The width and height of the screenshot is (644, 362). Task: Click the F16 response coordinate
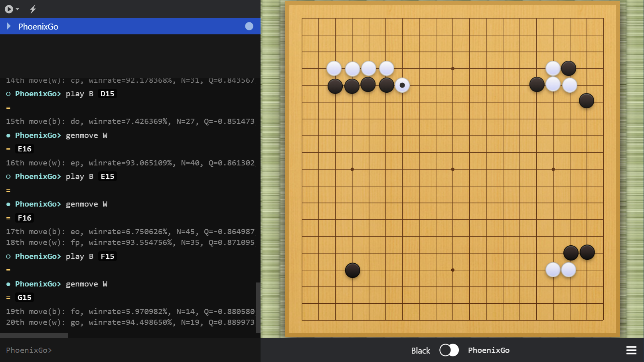24,218
